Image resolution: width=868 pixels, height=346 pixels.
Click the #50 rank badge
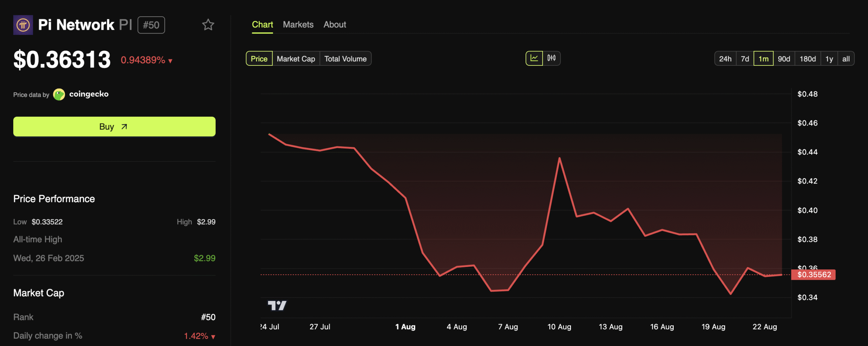pyautogui.click(x=151, y=24)
